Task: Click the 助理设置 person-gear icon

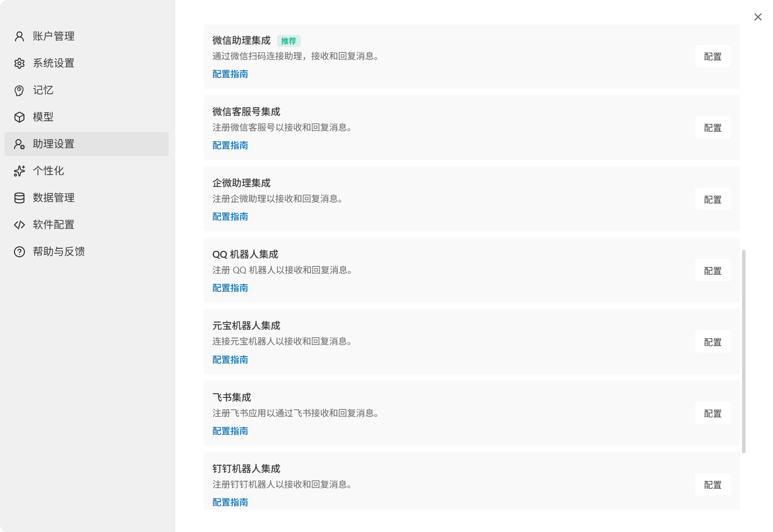Action: click(x=19, y=144)
